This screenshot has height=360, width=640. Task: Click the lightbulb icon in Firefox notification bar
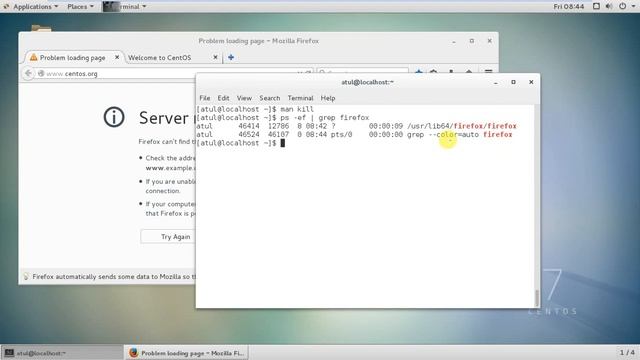[x=26, y=276]
